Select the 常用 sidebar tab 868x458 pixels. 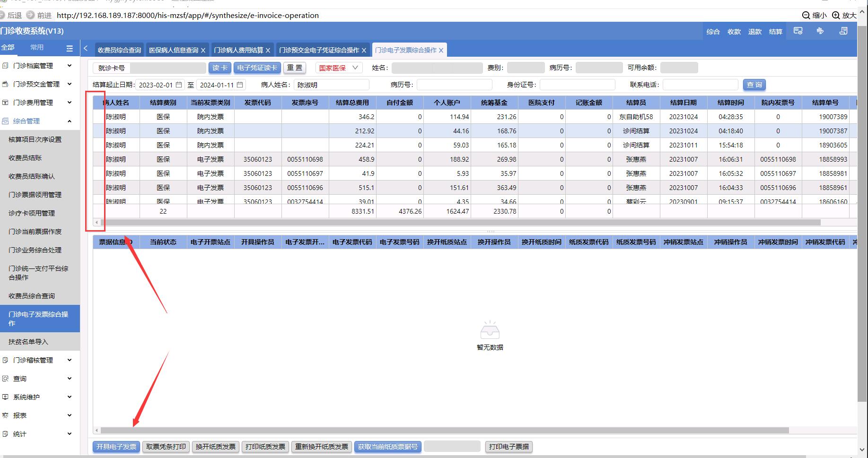click(x=37, y=47)
